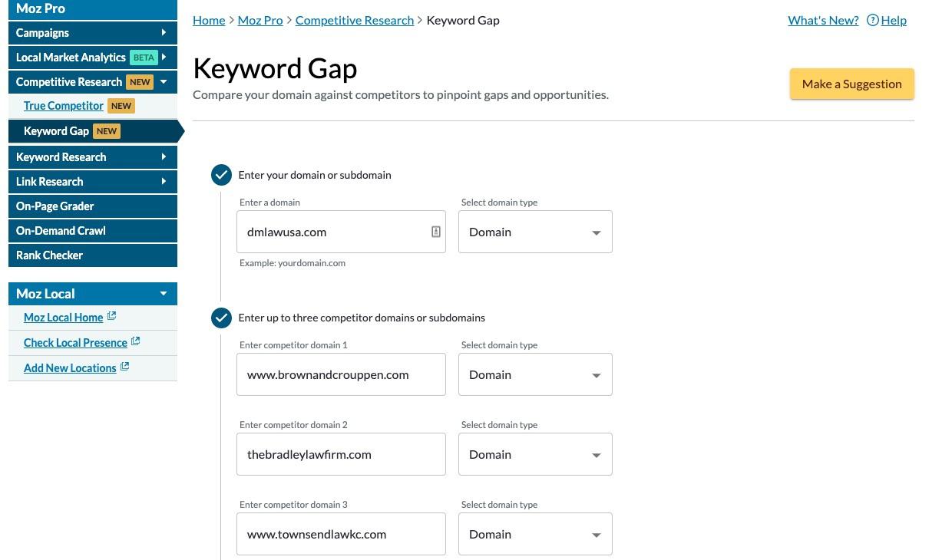This screenshot has width=952, height=560.
Task: Click the external link icon next to Add New Locations
Action: 124,367
